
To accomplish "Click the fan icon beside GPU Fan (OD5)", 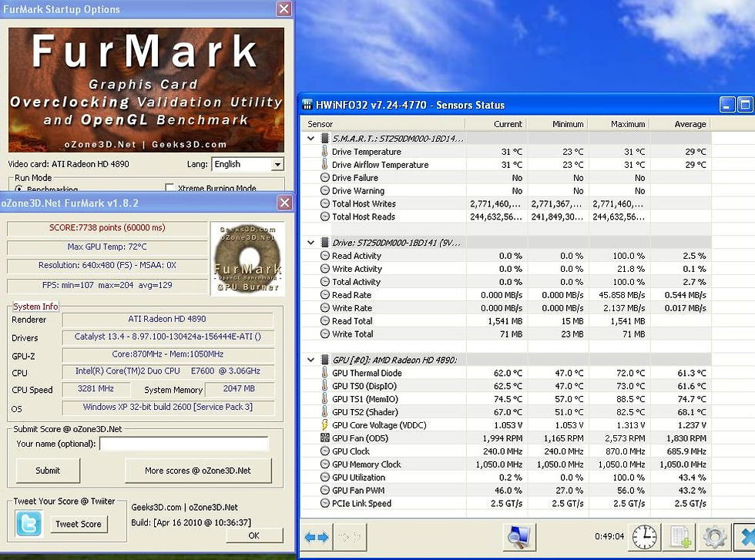I will (325, 438).
